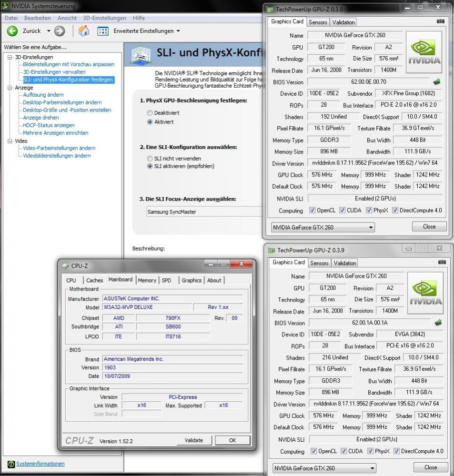Collapse the Anzeige tree node
454x476 pixels.
(x=10, y=87)
